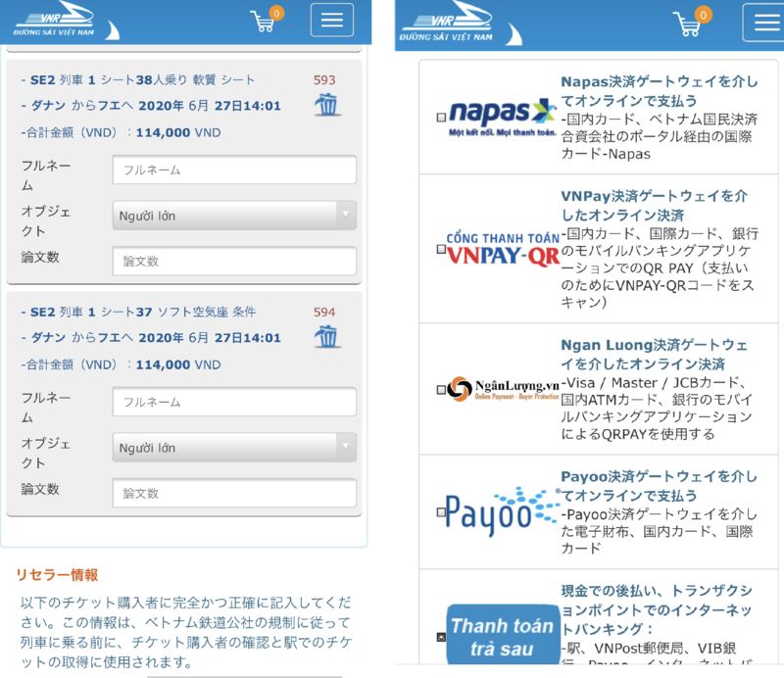The height and width of the screenshot is (678, 784).
Task: Open the shopping cart in the left header
Action: coord(264,21)
